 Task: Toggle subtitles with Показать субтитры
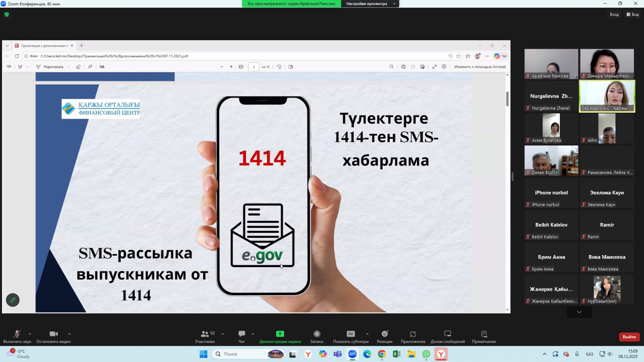point(351,336)
